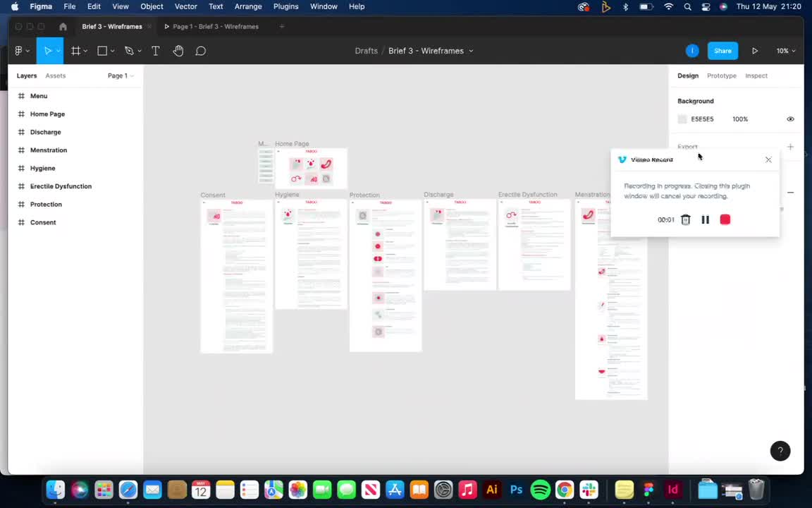Select the Erectile Dysfunction layer

(x=61, y=186)
